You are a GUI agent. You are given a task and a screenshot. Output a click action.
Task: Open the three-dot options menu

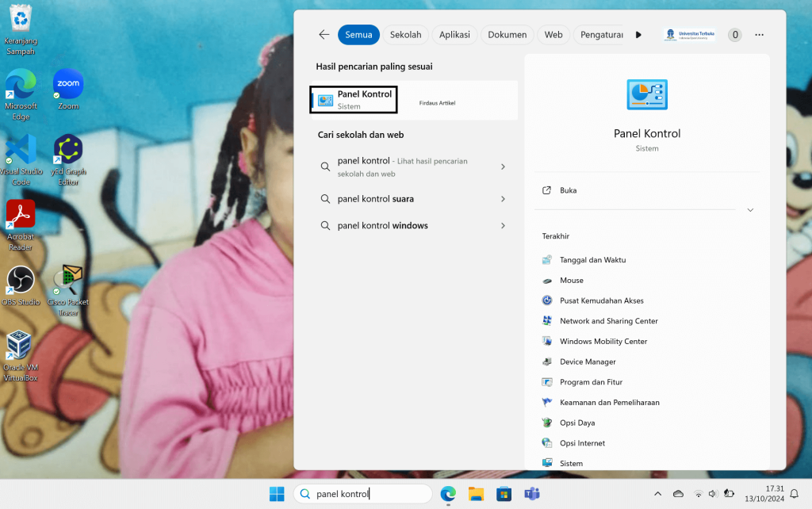(x=759, y=35)
